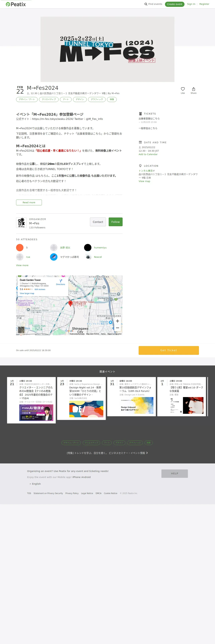Click the HELP button in the footer
The width and height of the screenshot is (215, 644).
click(x=175, y=473)
